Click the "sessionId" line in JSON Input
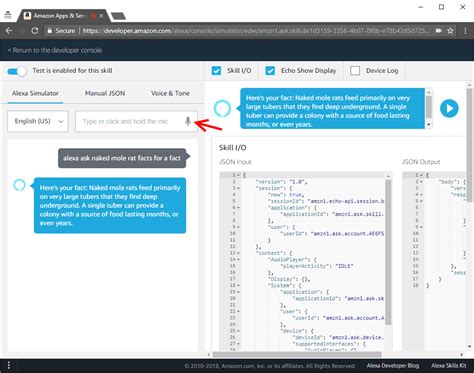This screenshot has width=474, height=373. click(x=326, y=201)
